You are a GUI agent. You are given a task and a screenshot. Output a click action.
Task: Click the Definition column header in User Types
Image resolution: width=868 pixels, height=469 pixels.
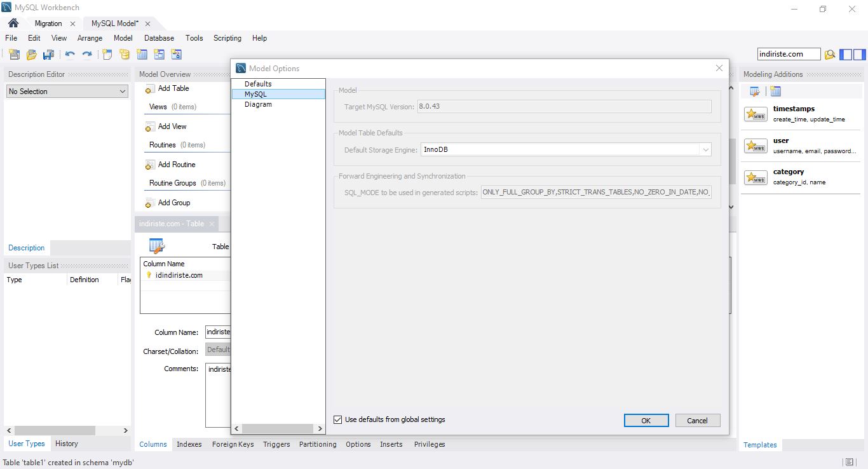tap(92, 280)
